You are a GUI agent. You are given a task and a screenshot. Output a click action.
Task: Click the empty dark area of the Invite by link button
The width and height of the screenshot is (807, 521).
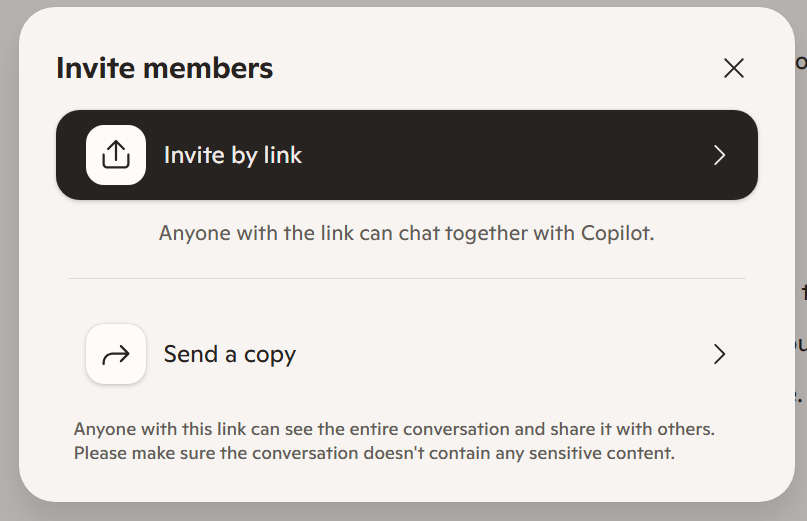(x=500, y=155)
